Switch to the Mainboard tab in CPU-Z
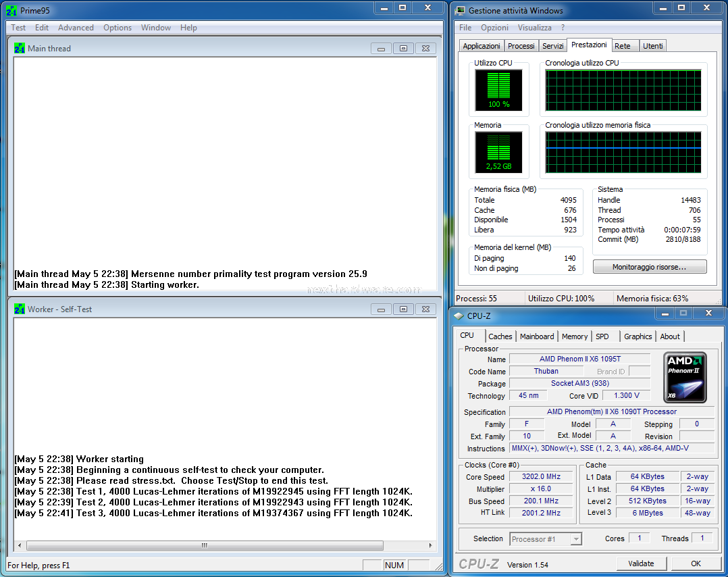The height and width of the screenshot is (577, 728). tap(537, 336)
